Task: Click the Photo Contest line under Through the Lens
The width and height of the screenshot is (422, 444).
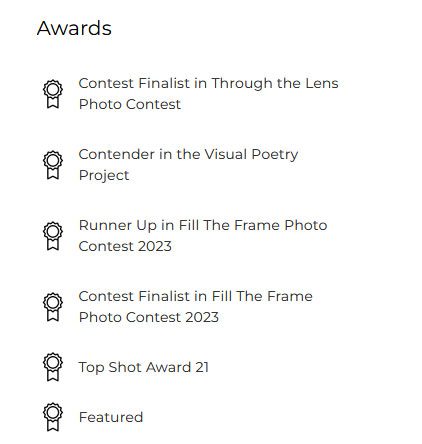Action: [x=130, y=104]
